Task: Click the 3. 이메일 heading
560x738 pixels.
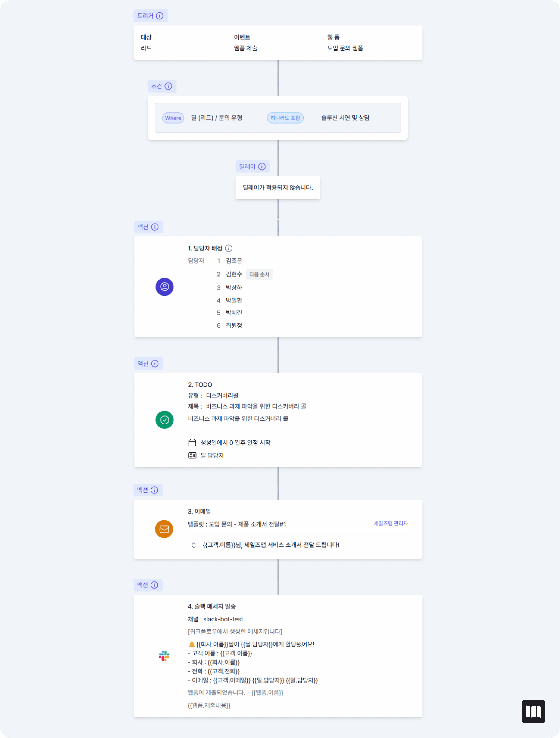Action: point(199,511)
